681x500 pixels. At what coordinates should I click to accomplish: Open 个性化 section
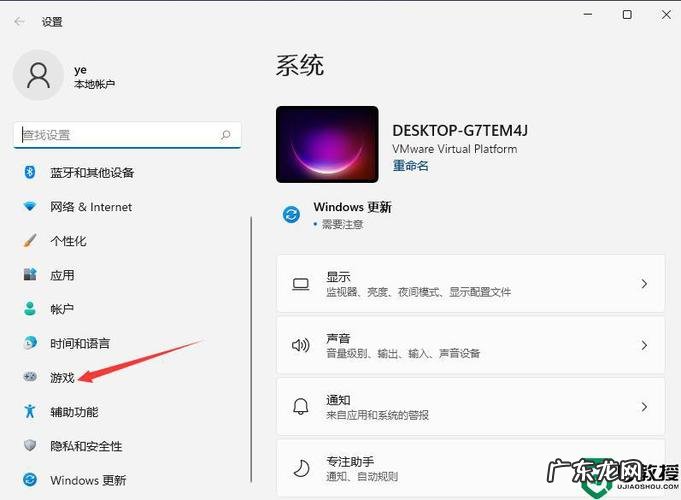pos(68,241)
